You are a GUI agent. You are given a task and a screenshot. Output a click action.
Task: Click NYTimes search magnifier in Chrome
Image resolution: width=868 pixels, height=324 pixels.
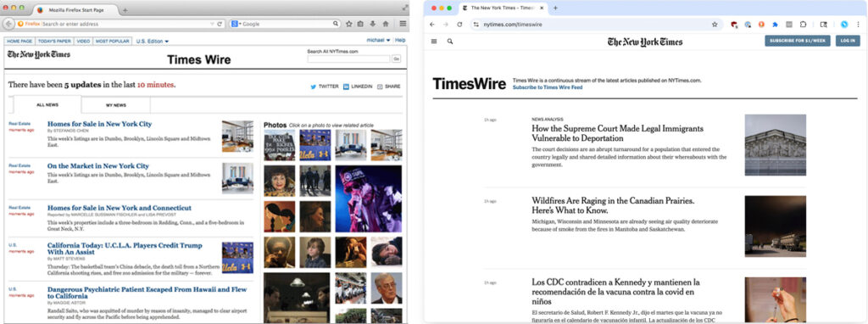(450, 41)
